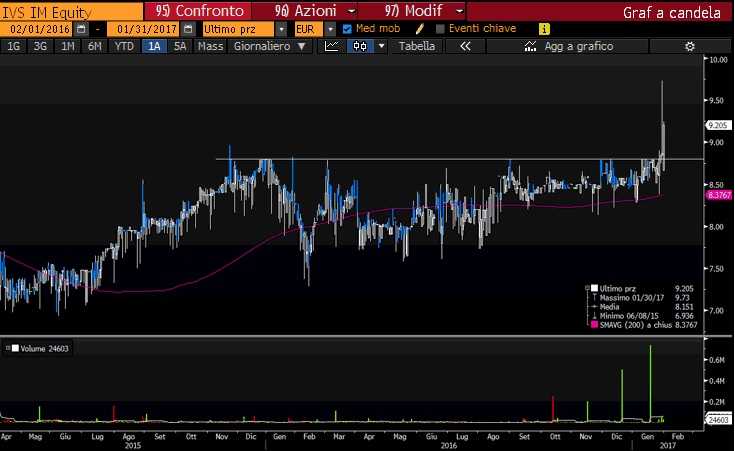Click the Ultimo prz field text

(230, 29)
